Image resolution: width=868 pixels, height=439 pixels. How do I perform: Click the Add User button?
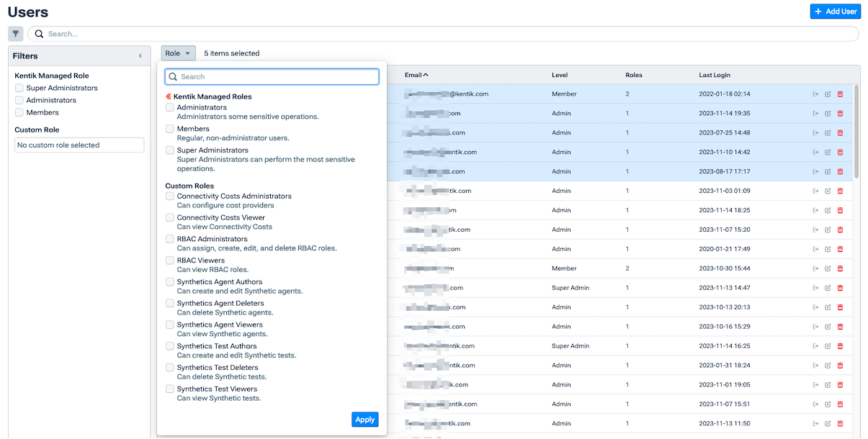pos(836,12)
